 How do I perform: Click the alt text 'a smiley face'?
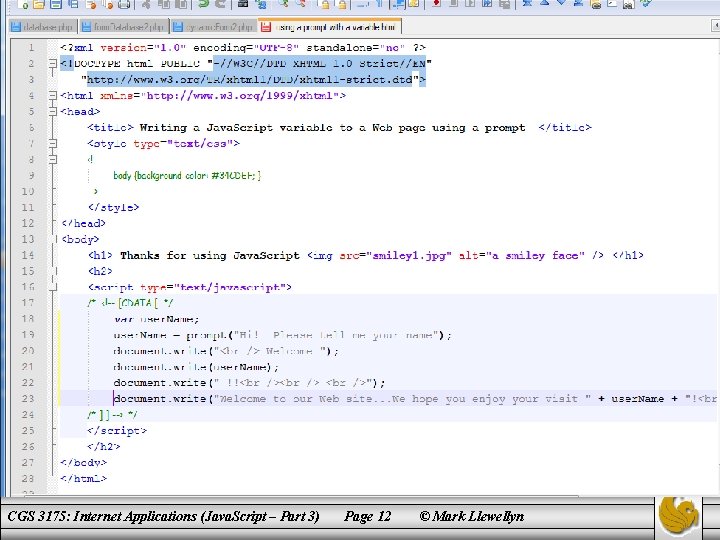point(535,255)
